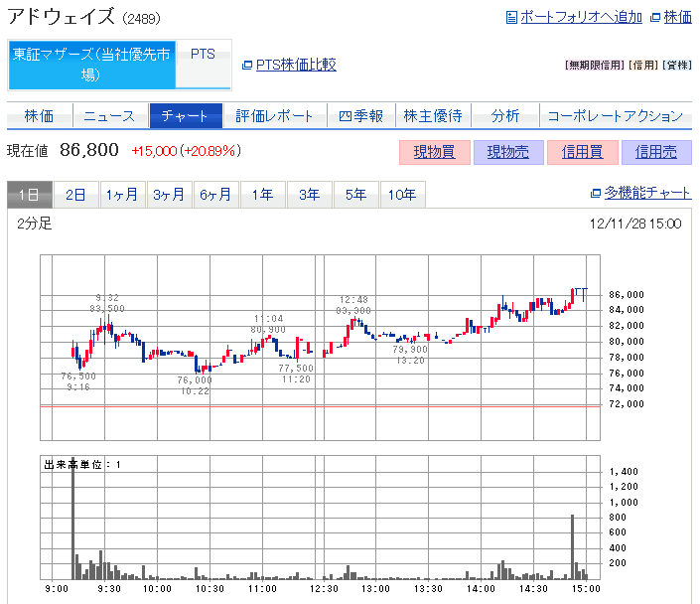Switch chart range to 3ヶ月
The height and width of the screenshot is (604, 700).
pyautogui.click(x=169, y=195)
